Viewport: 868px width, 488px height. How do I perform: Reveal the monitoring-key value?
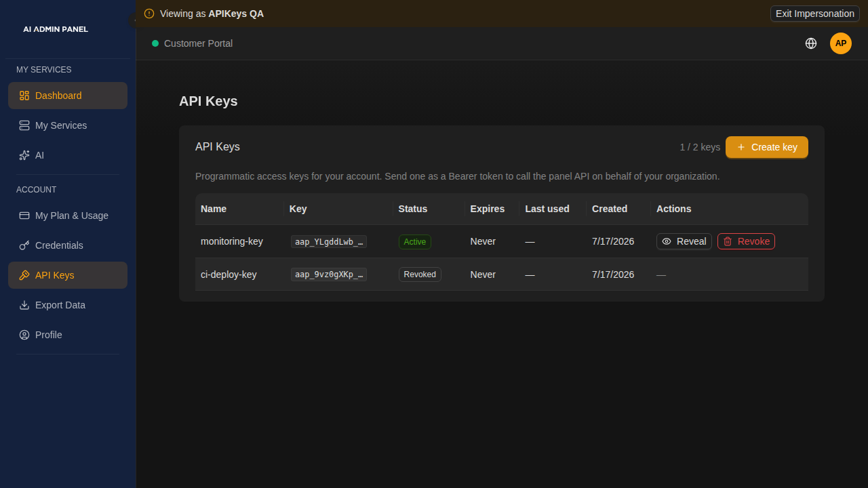click(x=684, y=241)
